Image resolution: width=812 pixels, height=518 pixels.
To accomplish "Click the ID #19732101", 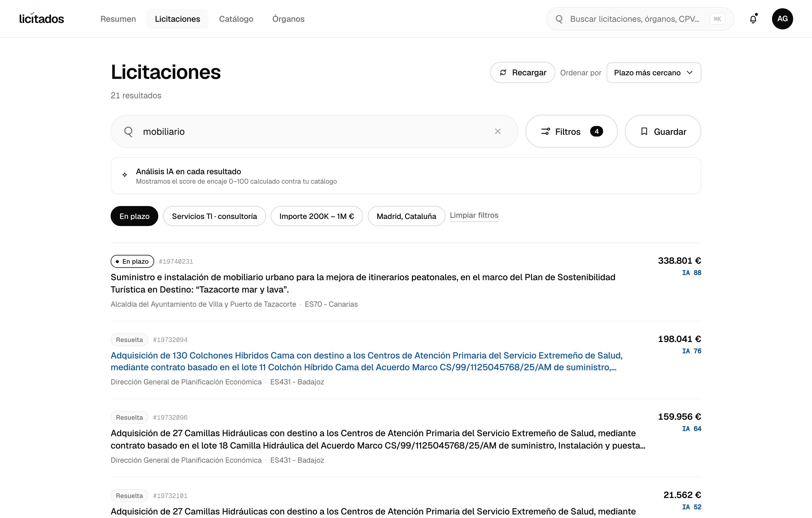I will pyautogui.click(x=170, y=496).
